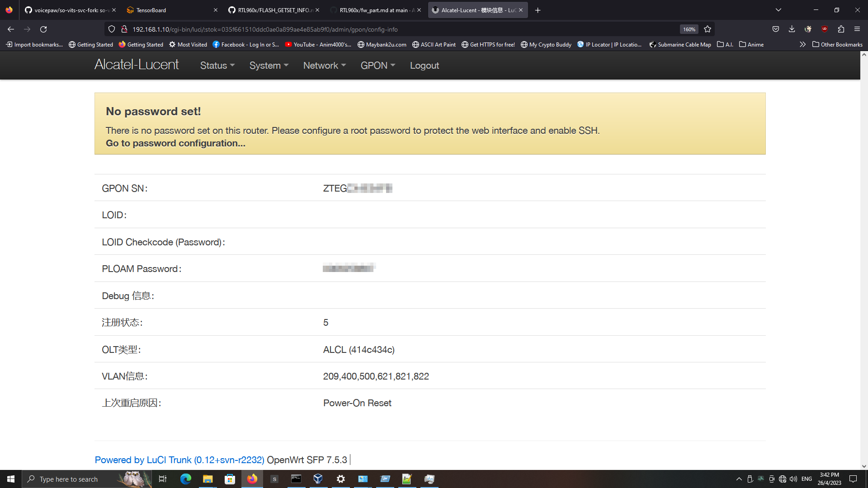Image resolution: width=868 pixels, height=488 pixels.
Task: Go back to the previous page
Action: (x=11, y=29)
